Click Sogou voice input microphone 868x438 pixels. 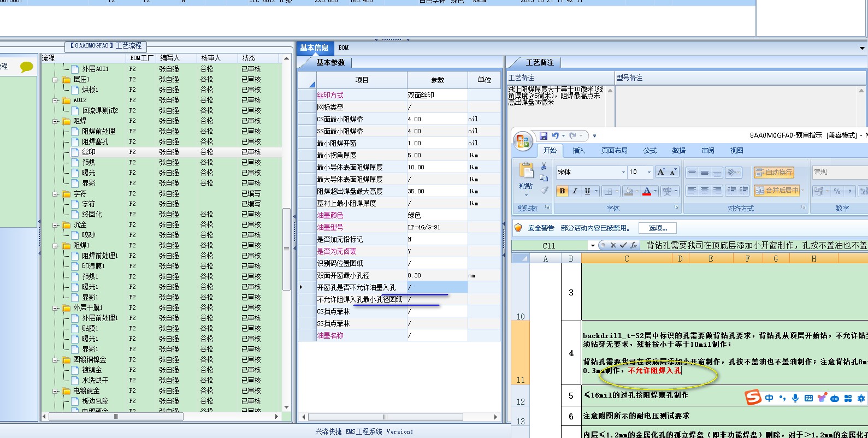(x=795, y=398)
